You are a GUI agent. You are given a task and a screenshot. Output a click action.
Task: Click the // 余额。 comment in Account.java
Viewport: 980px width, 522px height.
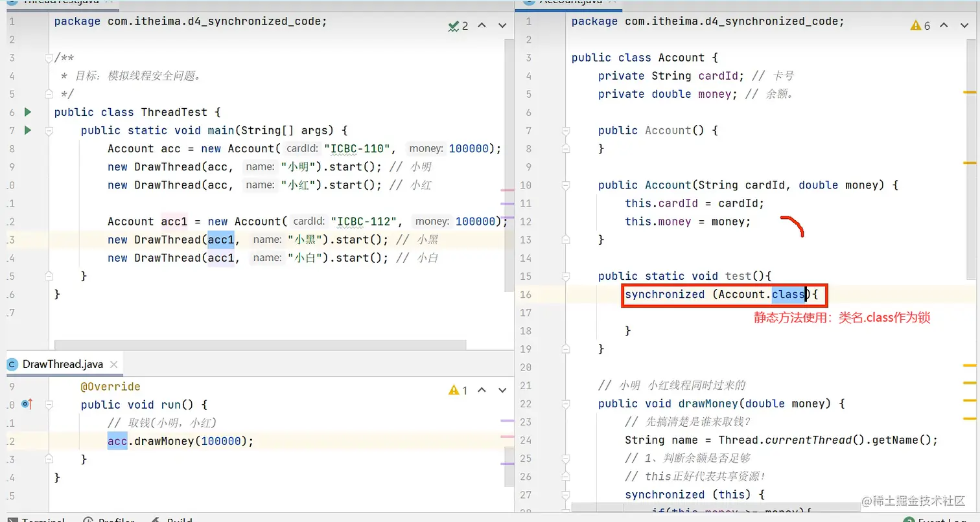[x=769, y=94]
